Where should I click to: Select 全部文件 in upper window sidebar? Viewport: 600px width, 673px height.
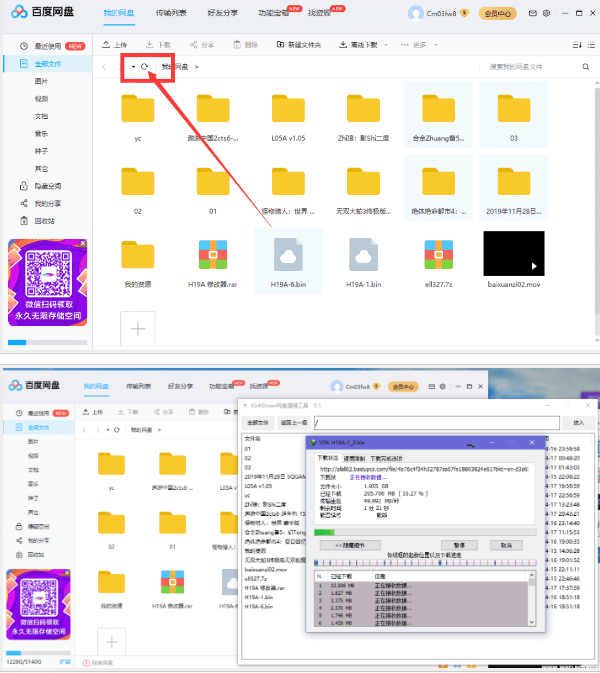(48, 64)
